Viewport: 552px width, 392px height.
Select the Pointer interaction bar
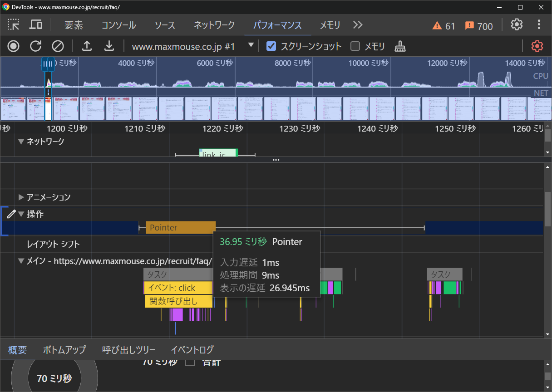181,228
